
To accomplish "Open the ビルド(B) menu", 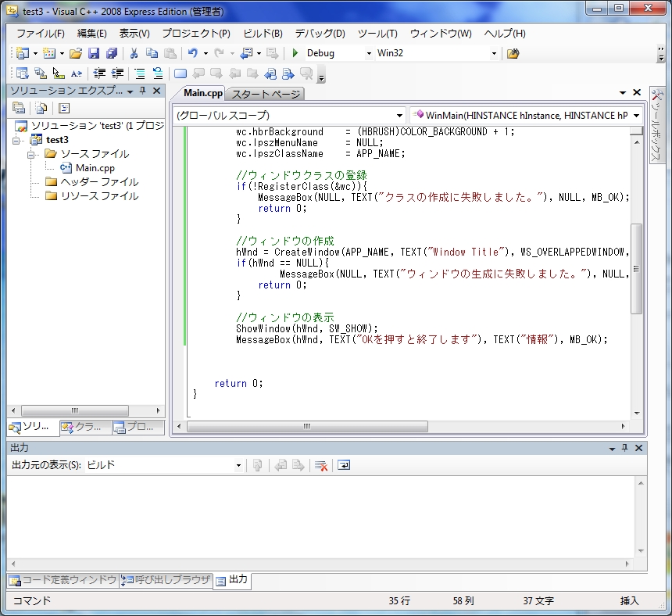I will 263,34.
